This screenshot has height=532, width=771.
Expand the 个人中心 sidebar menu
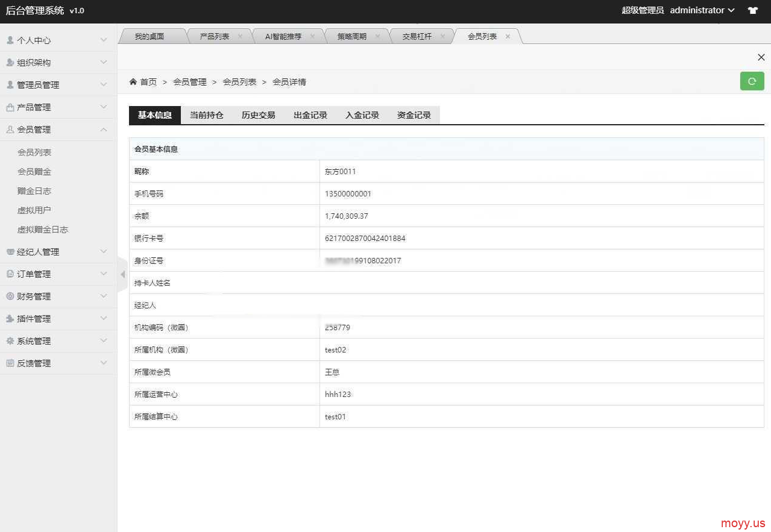click(x=58, y=40)
